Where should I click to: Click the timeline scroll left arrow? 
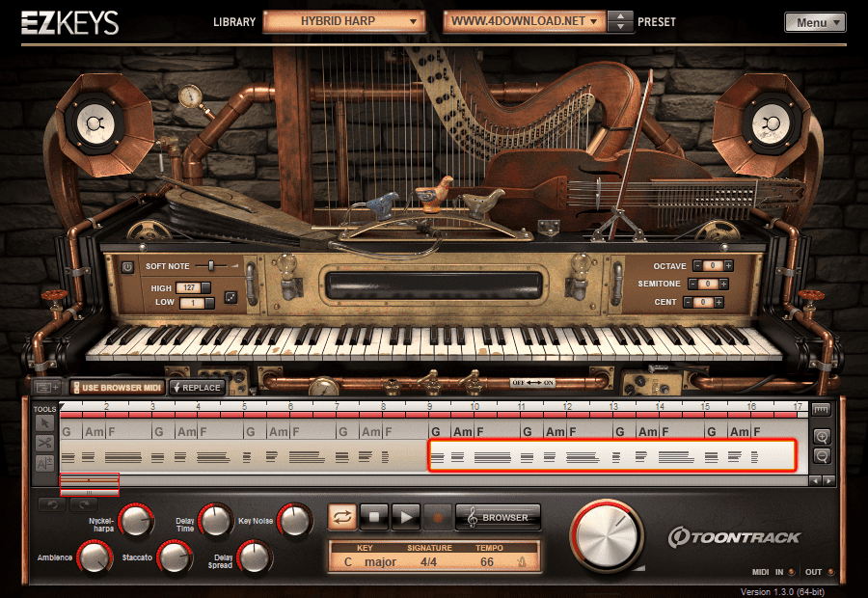[815, 481]
